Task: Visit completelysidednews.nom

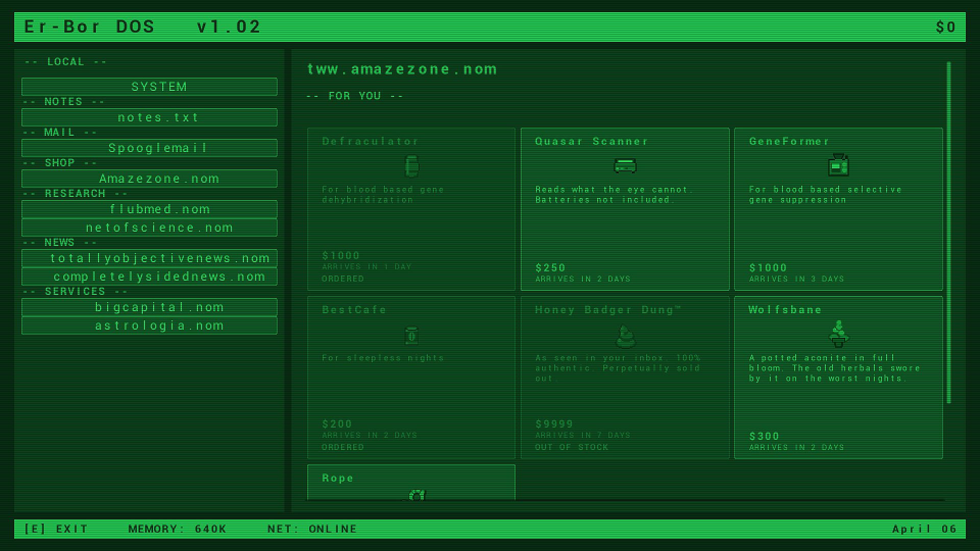Action: click(150, 277)
